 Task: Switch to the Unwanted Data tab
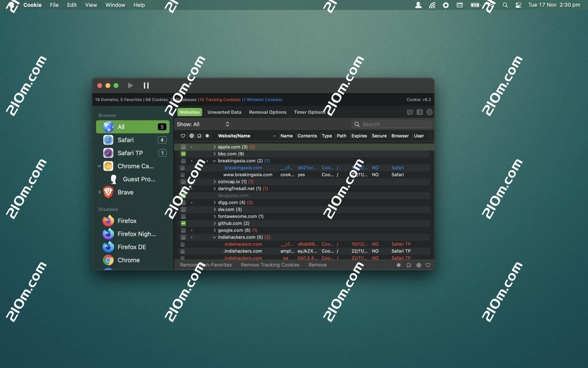[224, 112]
